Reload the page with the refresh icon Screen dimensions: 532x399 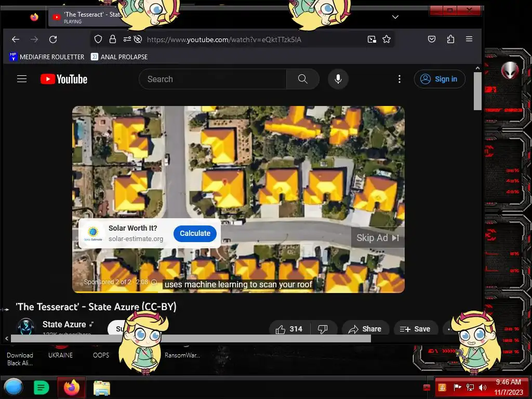pos(53,39)
